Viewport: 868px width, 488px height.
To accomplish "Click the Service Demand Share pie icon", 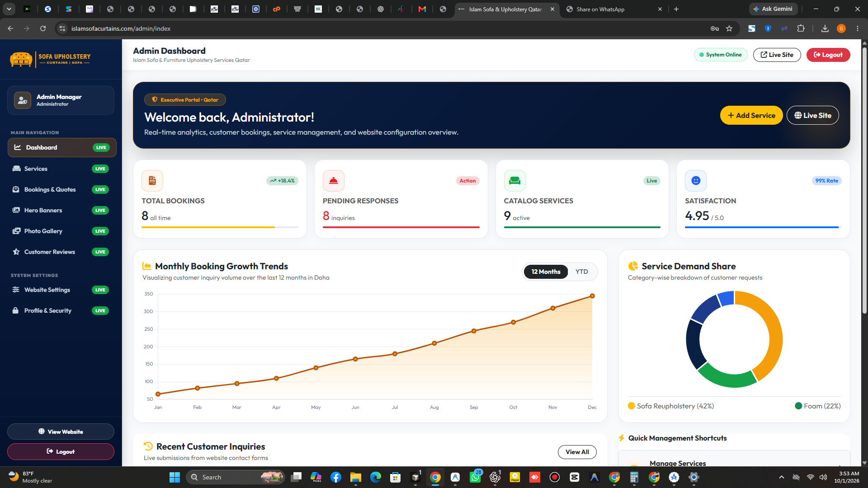I will tap(633, 266).
